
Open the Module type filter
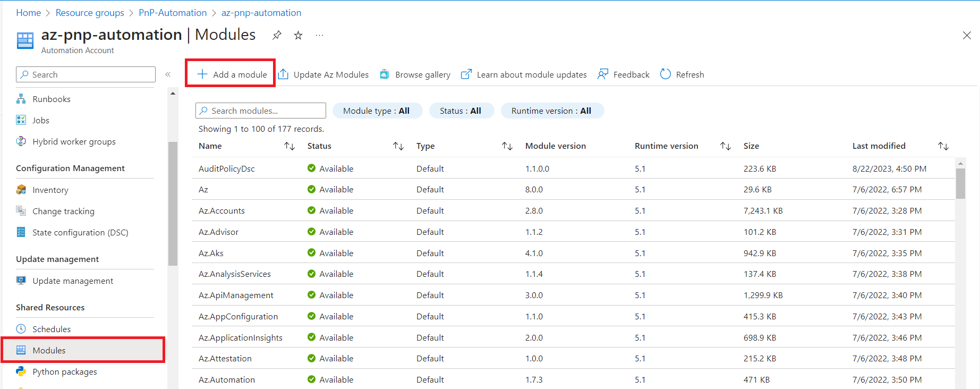[377, 111]
